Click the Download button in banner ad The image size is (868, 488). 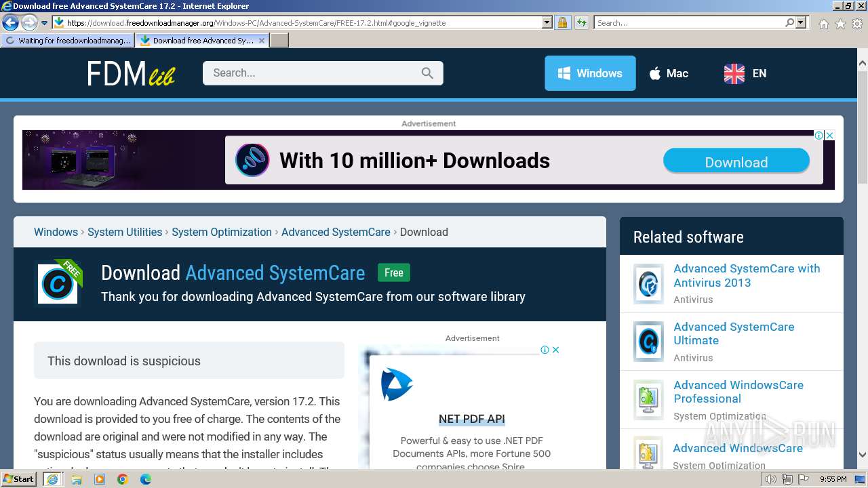coord(736,161)
